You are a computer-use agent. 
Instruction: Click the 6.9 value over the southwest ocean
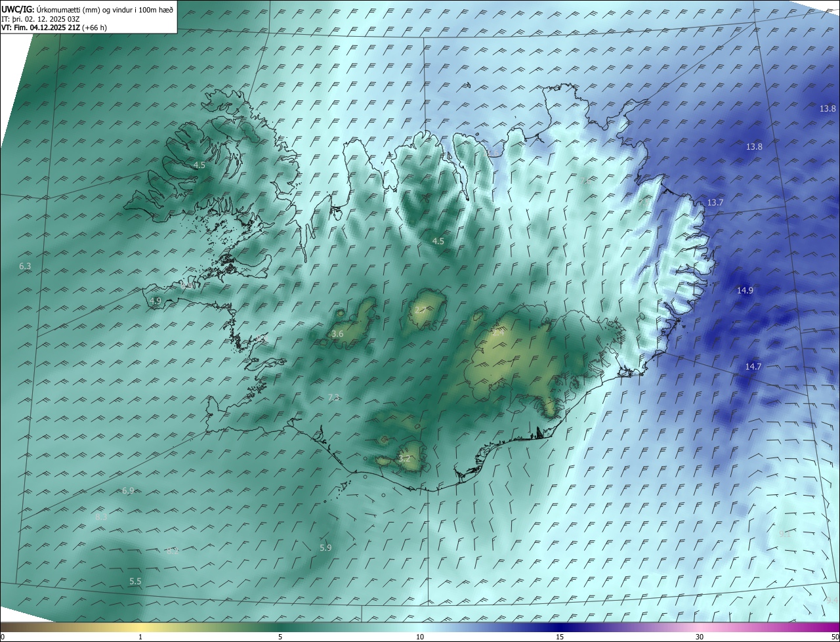(x=128, y=491)
